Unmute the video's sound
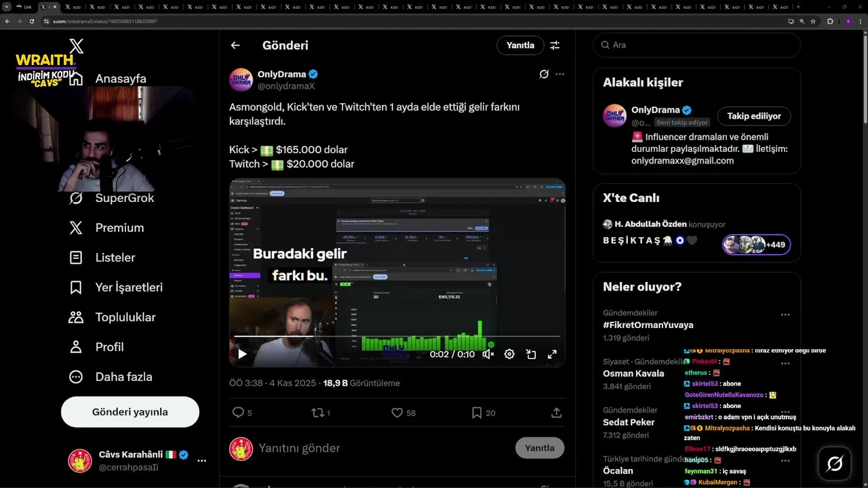 coord(488,354)
